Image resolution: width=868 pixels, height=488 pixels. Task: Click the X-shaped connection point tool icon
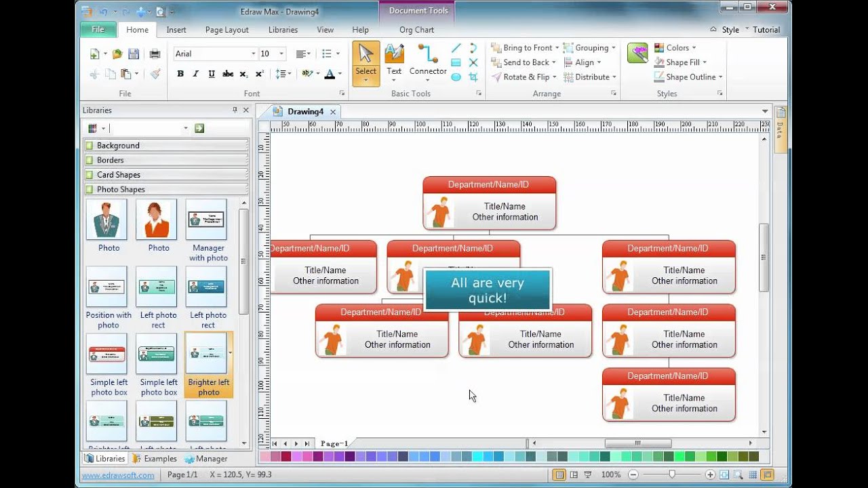pos(473,62)
